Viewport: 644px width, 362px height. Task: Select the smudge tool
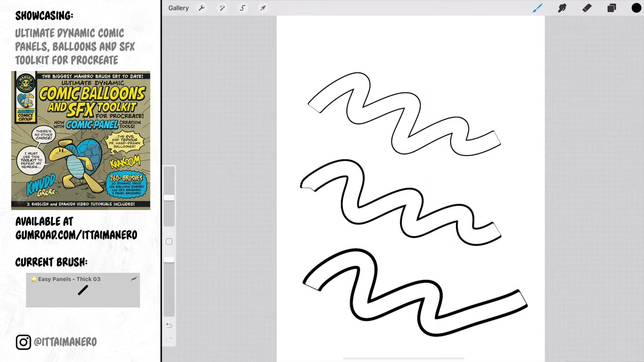point(562,8)
